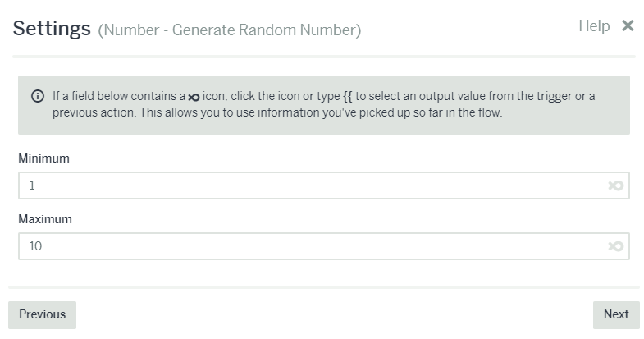644x339 pixels.
Task: Click the info circle icon in the banner
Action: point(38,96)
